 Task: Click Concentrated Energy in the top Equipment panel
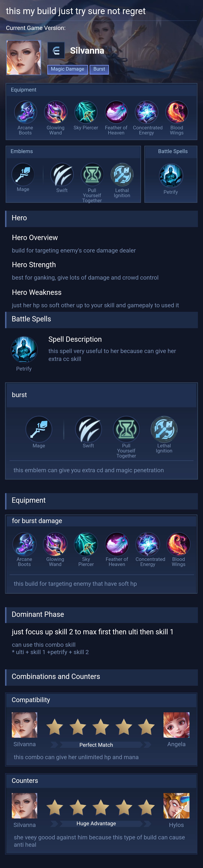tap(147, 113)
